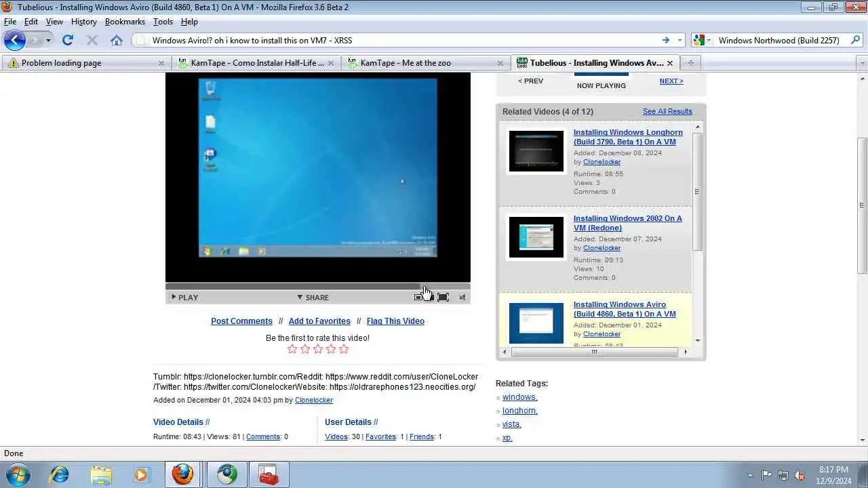Image resolution: width=868 pixels, height=488 pixels.
Task: Click the Go arrow in address bar
Action: (666, 40)
